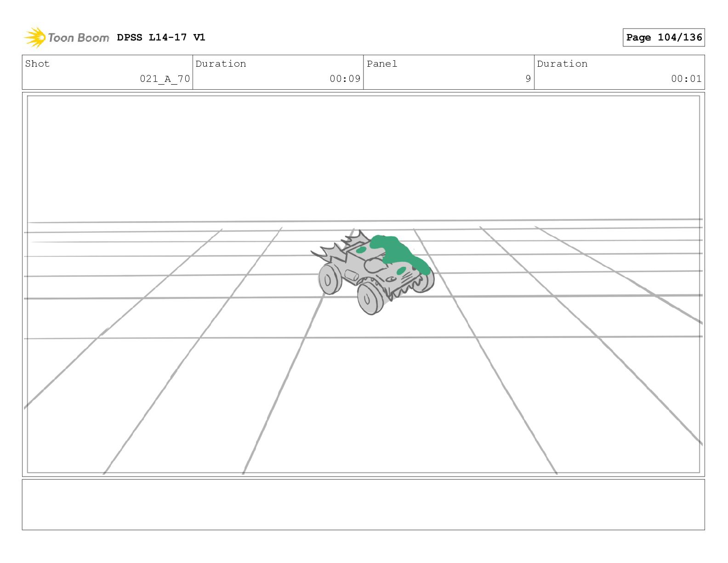
Task: Click the Toon Boom logo icon
Action: point(35,37)
